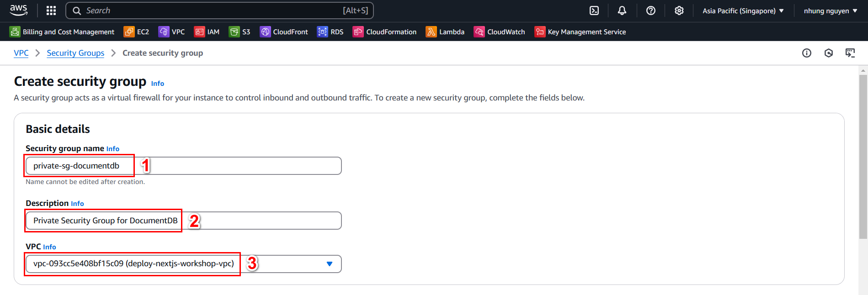Click the CloudFormation service icon
Viewport: 868px width, 295px height.
358,32
